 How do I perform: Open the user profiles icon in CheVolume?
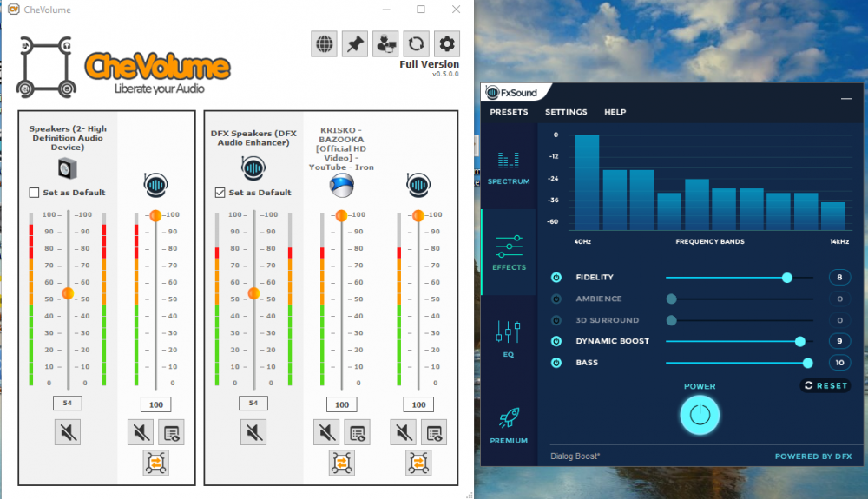[385, 43]
